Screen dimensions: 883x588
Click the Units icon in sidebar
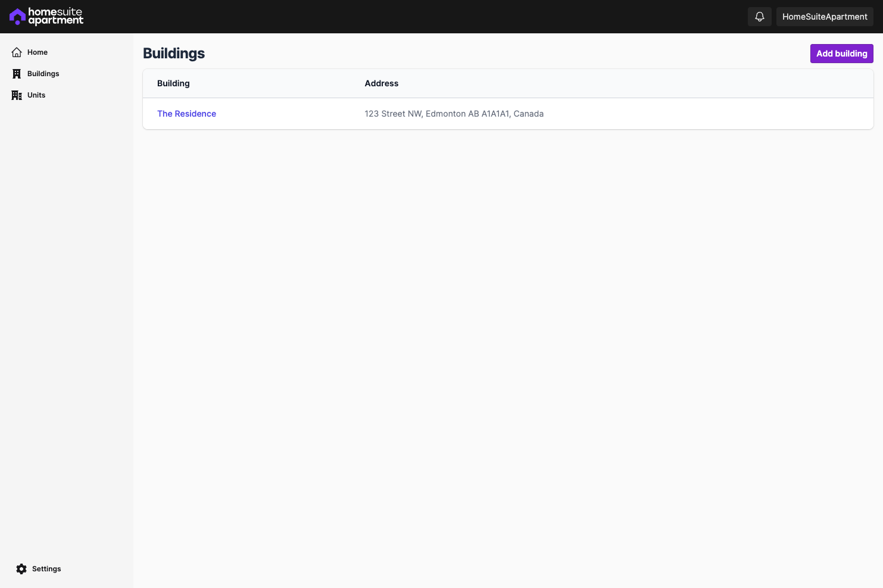click(x=17, y=95)
